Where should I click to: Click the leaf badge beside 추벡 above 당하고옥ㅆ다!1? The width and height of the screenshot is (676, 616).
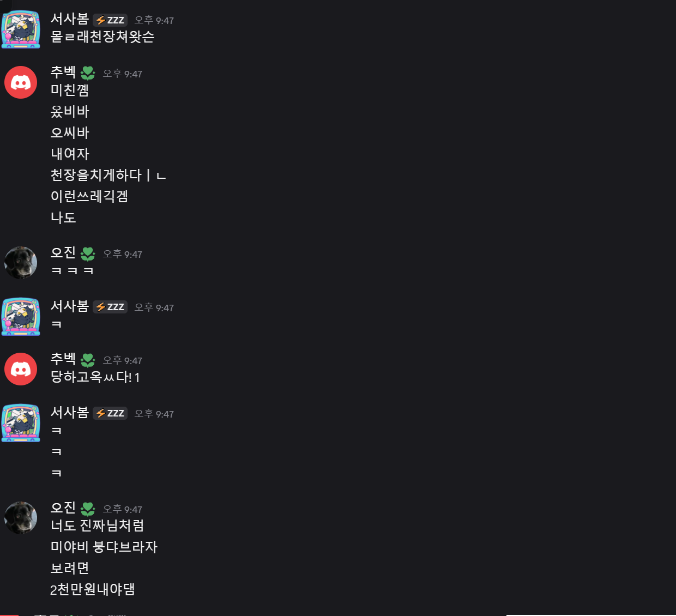[88, 360]
